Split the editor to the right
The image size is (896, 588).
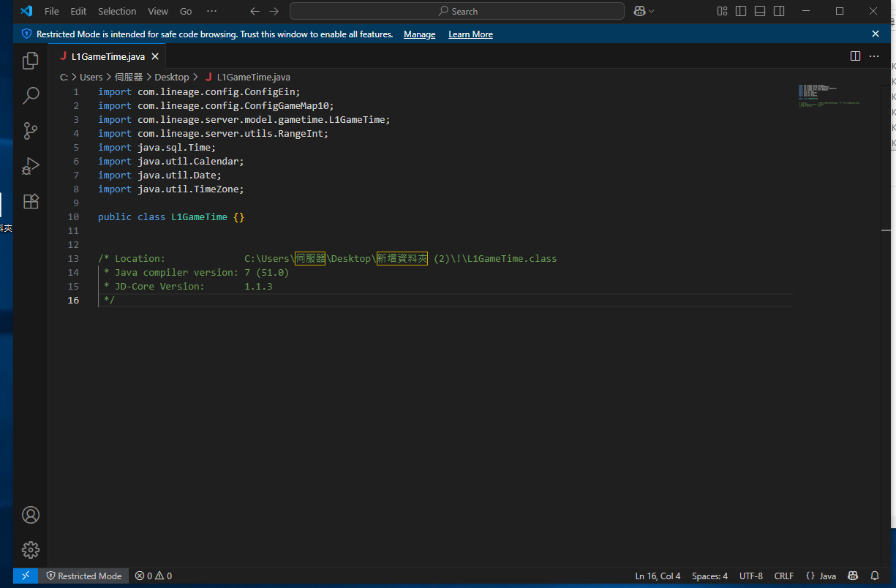point(855,56)
